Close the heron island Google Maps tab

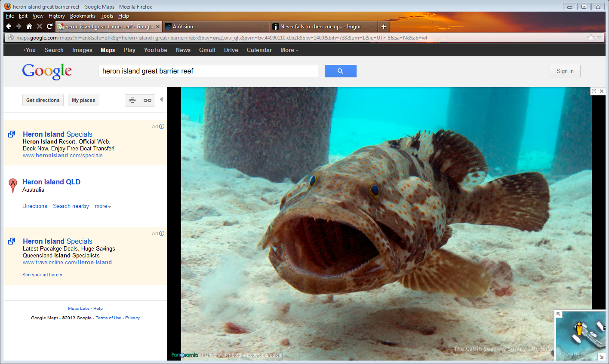(x=158, y=27)
